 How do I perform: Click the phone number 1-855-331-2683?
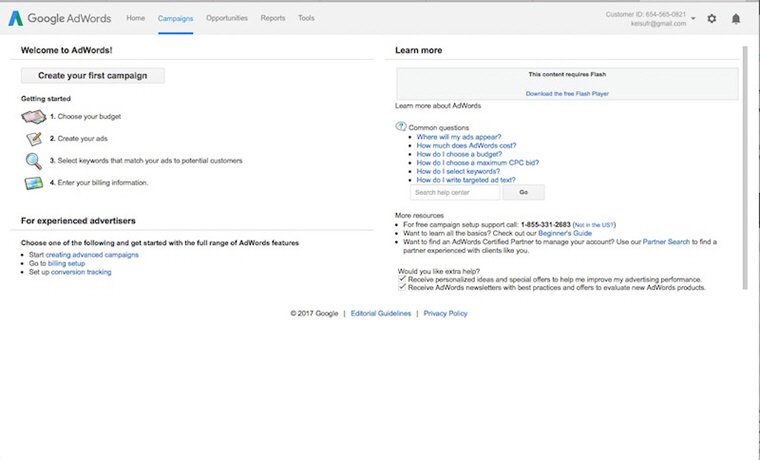coord(546,225)
